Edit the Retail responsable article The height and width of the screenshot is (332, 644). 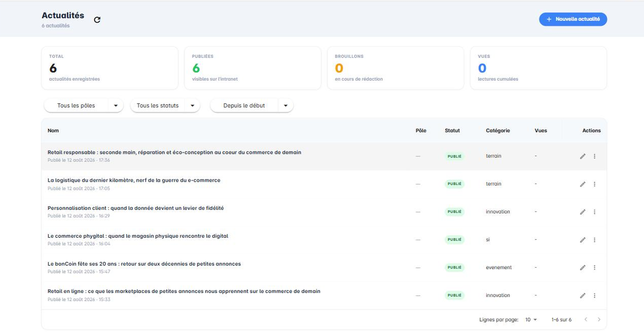582,156
